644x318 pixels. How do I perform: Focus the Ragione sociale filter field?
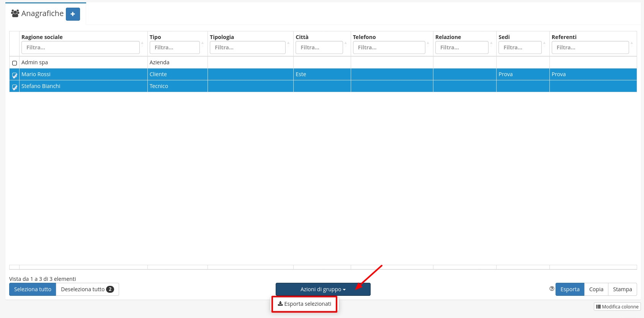tap(80, 47)
